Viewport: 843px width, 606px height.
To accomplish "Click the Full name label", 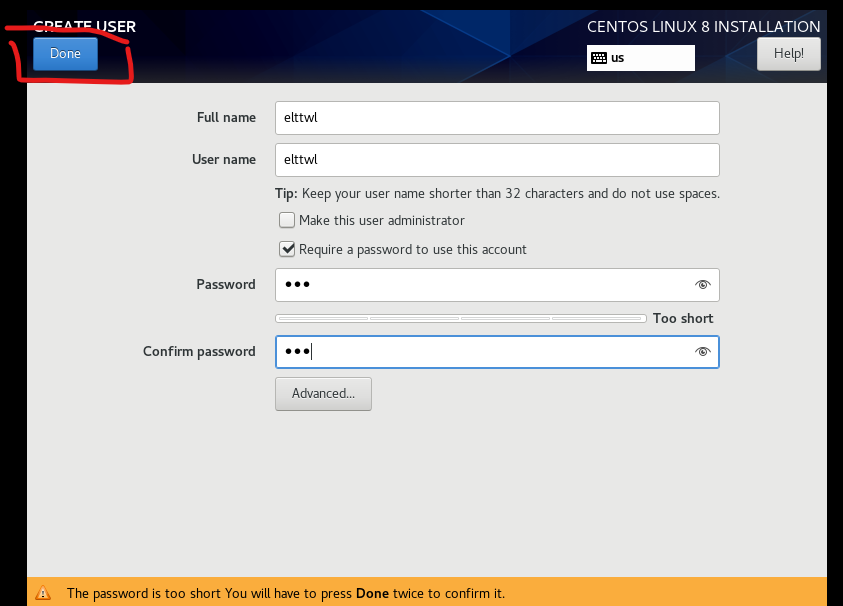I will click(226, 118).
